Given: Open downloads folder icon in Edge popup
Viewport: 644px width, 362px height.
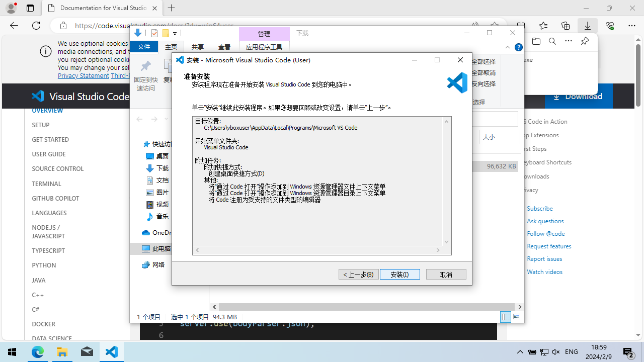Looking at the screenshot, I should [536, 41].
